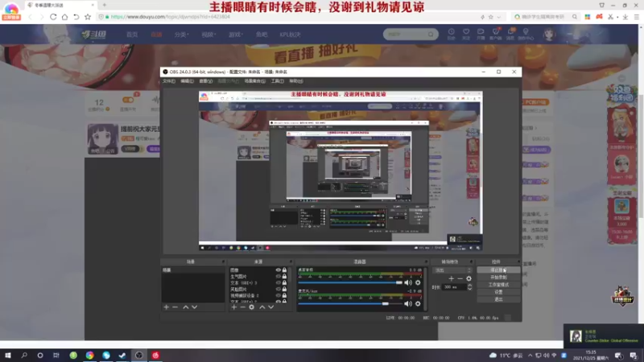This screenshot has width=644, height=362.
Task: Enable 工作室模式 studio mode button
Action: point(498,285)
